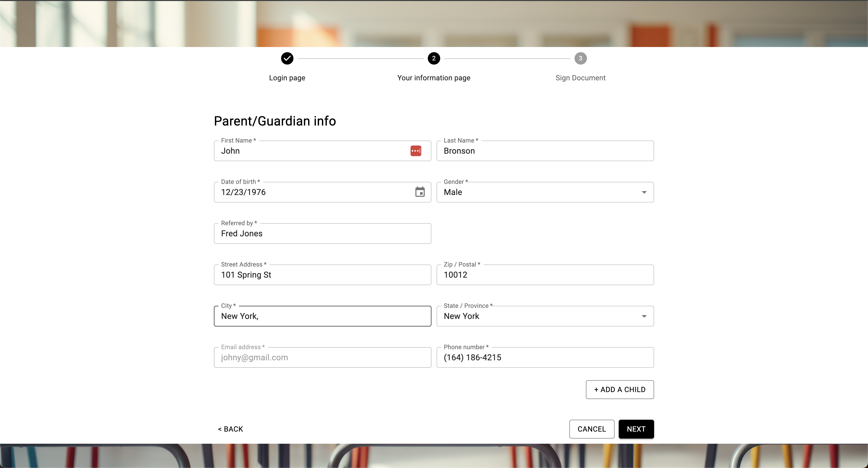Screen dimensions: 868x468
Task: Click the Parent/Guardian info heading
Action: [x=275, y=121]
